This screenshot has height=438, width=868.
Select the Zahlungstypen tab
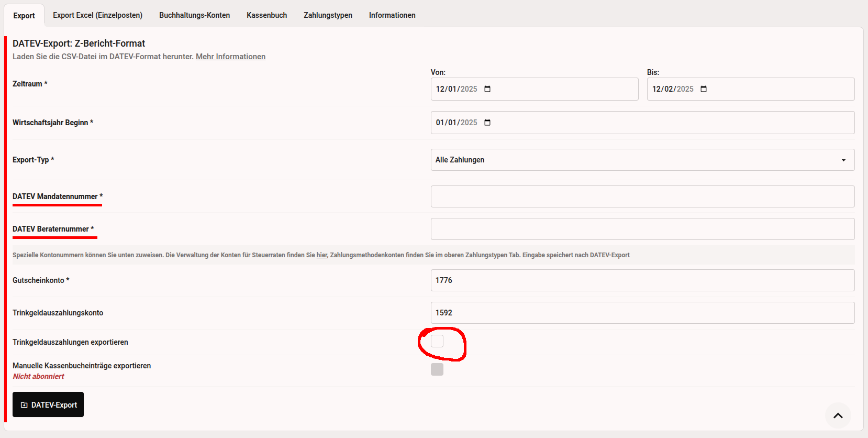328,15
